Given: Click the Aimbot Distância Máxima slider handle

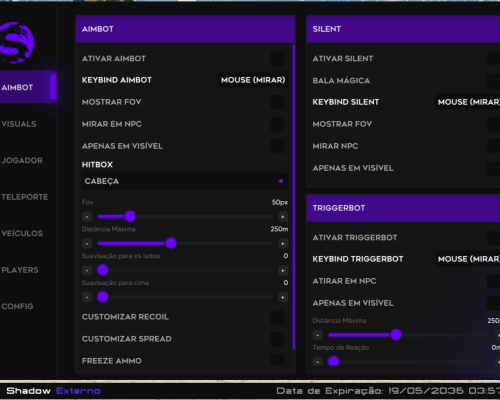Looking at the screenshot, I should pyautogui.click(x=171, y=243).
